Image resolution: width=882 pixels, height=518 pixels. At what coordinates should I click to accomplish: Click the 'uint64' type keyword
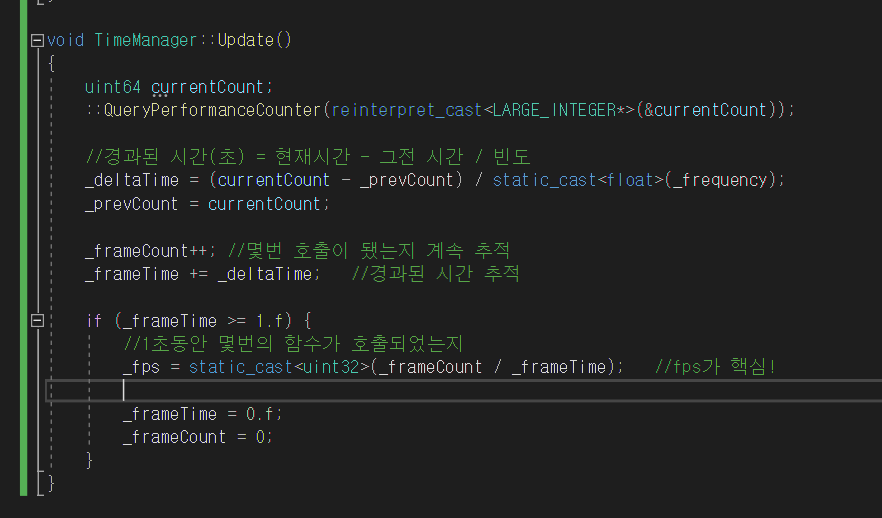tap(112, 87)
